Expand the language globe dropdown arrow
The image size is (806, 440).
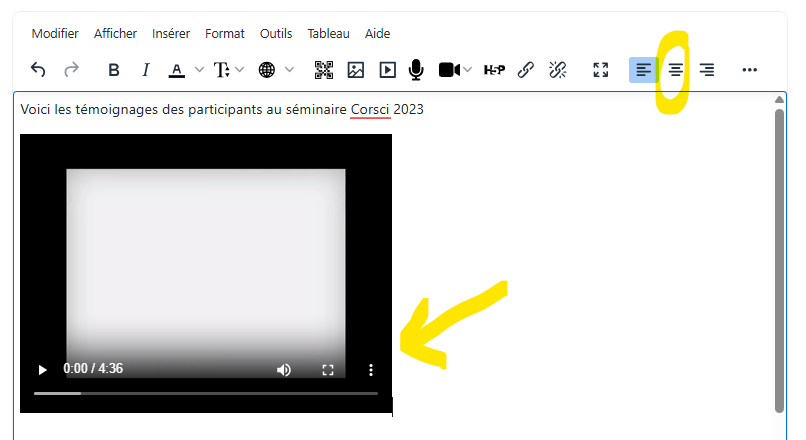click(x=290, y=69)
